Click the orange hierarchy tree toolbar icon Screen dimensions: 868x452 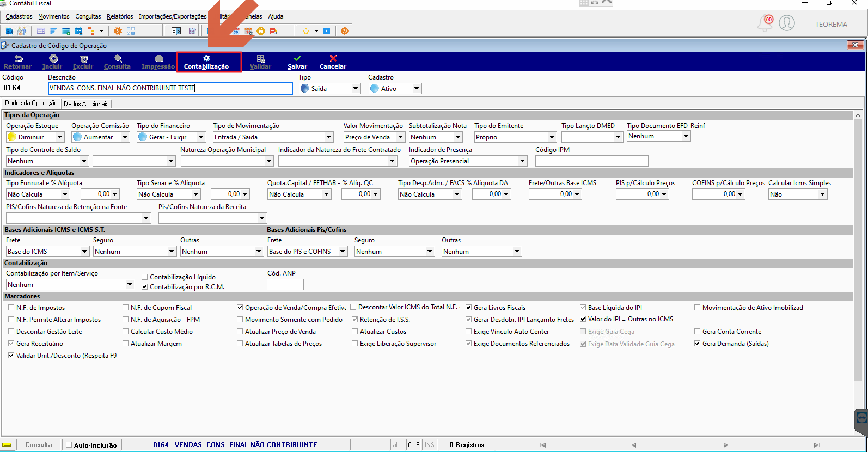click(x=91, y=31)
